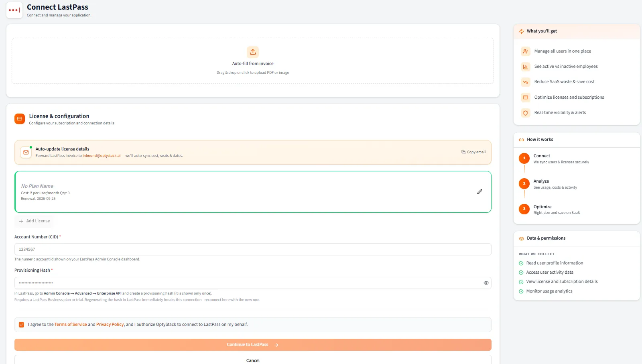The width and height of the screenshot is (642, 364).
Task: Click Copy email button
Action: 473,152
